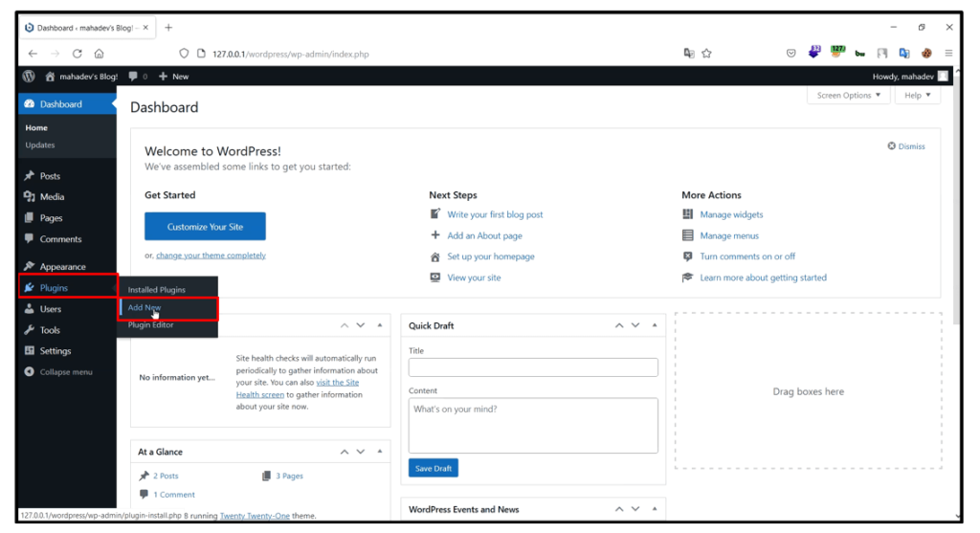Expand Screen Options dropdown

(x=849, y=95)
